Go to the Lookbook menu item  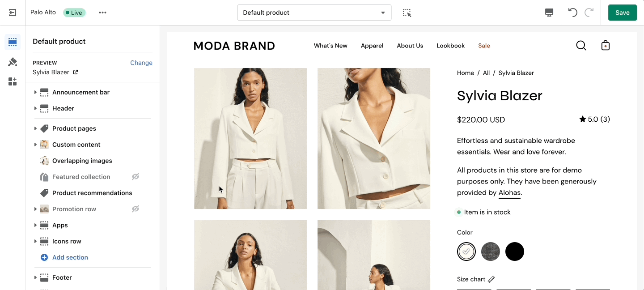(x=450, y=46)
